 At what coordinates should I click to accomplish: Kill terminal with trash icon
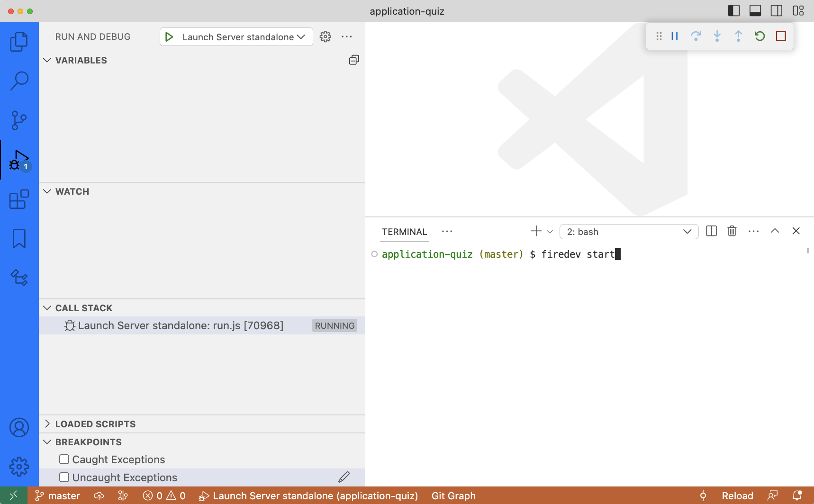[x=732, y=231]
